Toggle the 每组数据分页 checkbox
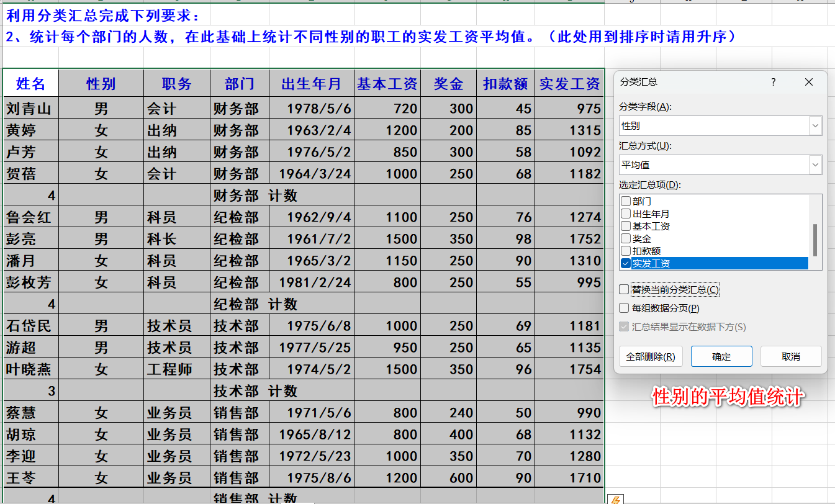The image size is (835, 504). (x=624, y=308)
